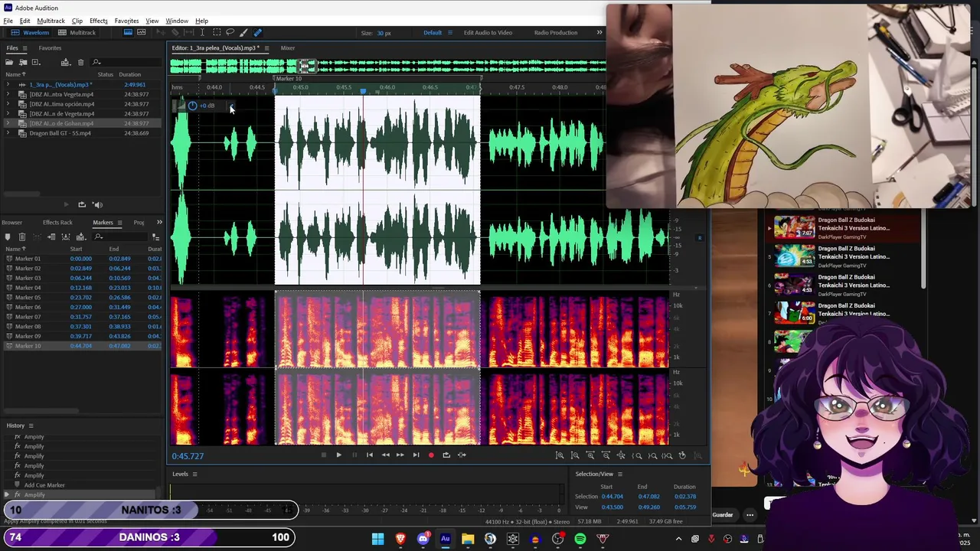Click Open File icon in Files panel
This screenshot has height=551, width=980.
9,62
